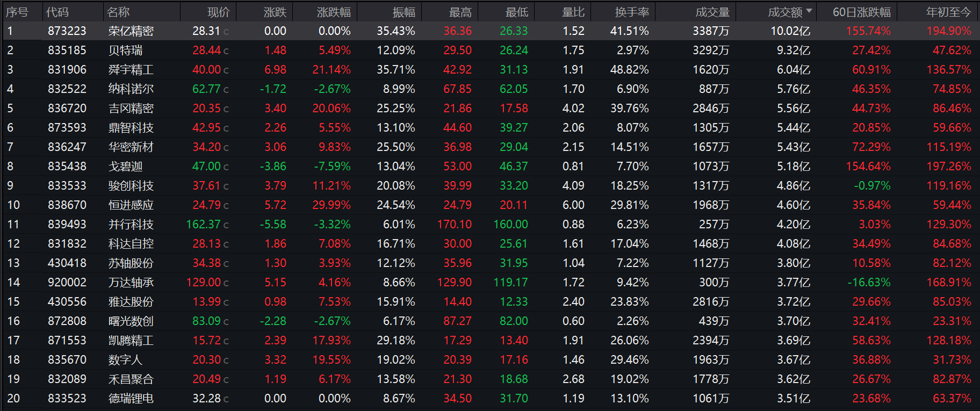Screen dimensions: 980x411
Task: Select stock name 曙光数创
Action: [x=131, y=321]
